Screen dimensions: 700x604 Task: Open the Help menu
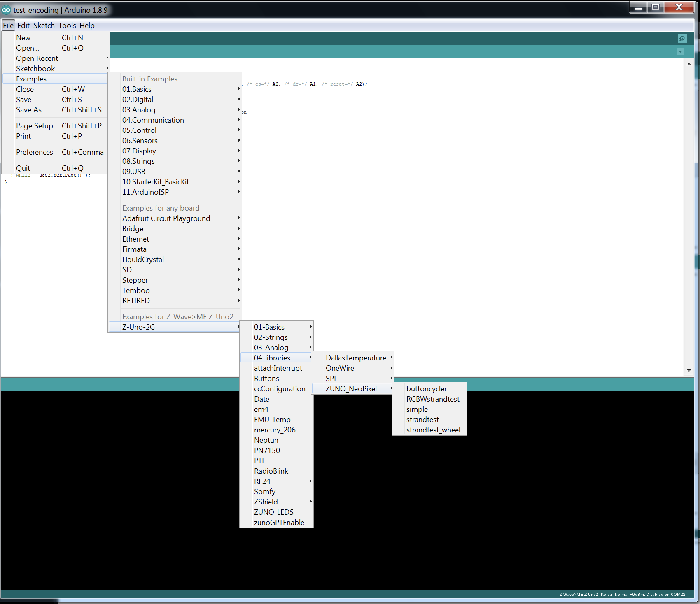[x=87, y=25]
